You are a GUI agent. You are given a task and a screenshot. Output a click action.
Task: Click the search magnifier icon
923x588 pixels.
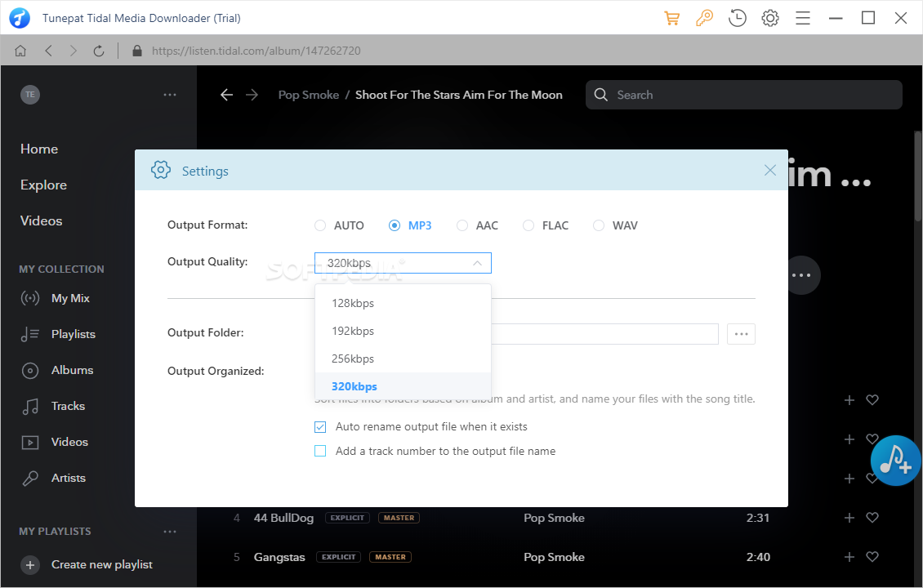600,95
